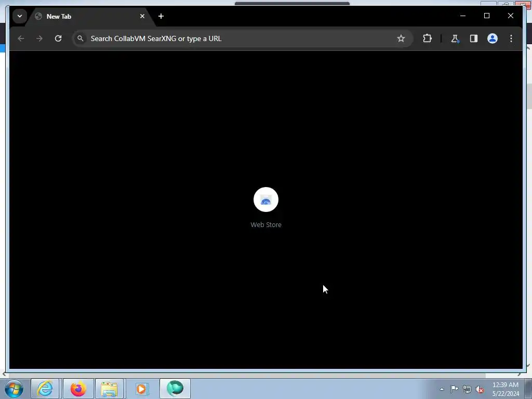Viewport: 532px width, 399px height.
Task: Reload the current page
Action: click(x=58, y=38)
